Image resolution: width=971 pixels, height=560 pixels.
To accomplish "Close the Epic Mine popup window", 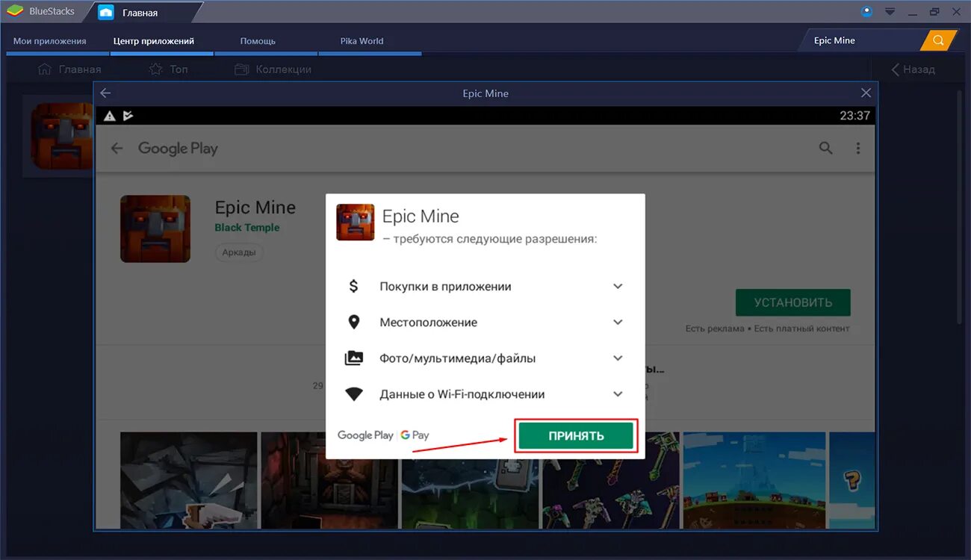I will pos(866,93).
